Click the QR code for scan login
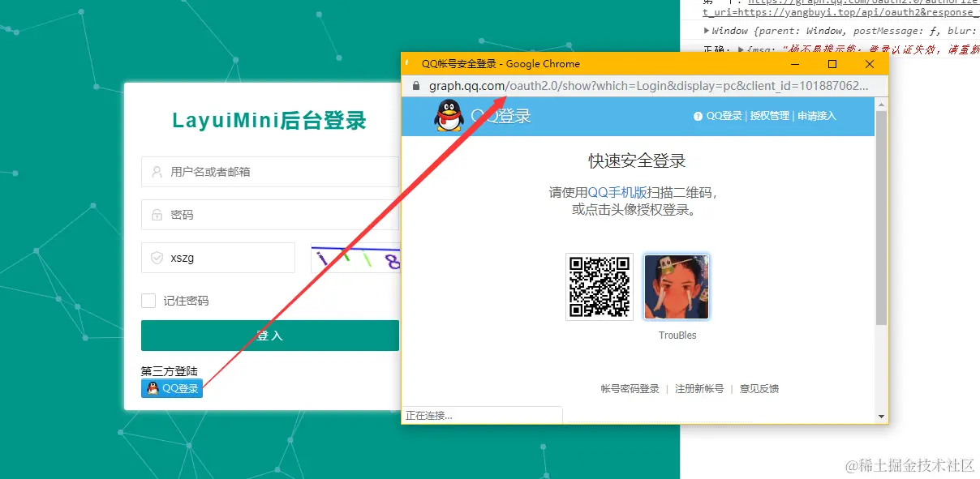 click(600, 286)
